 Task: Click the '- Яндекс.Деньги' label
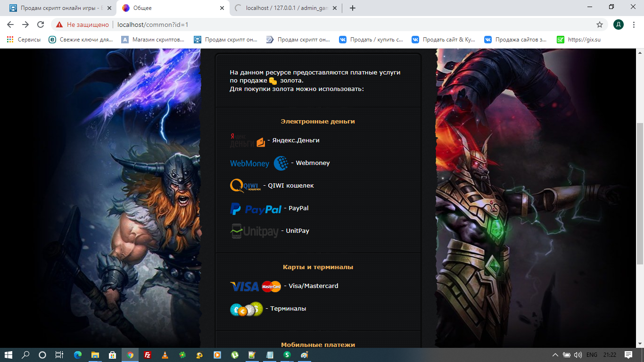293,140
